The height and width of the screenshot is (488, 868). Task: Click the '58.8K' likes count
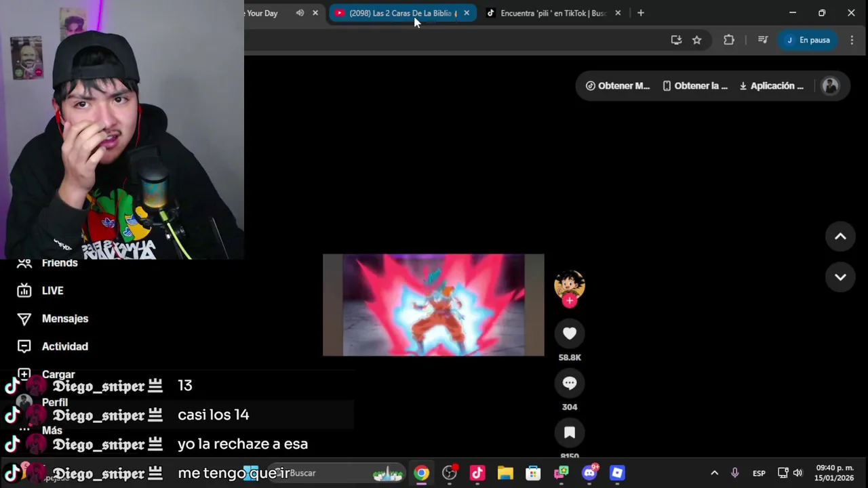click(x=570, y=357)
